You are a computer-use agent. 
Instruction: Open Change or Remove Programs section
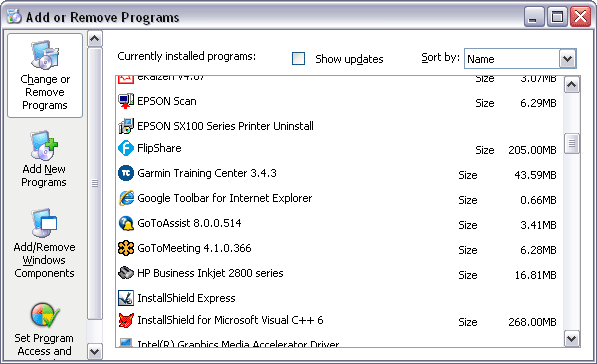[x=45, y=75]
